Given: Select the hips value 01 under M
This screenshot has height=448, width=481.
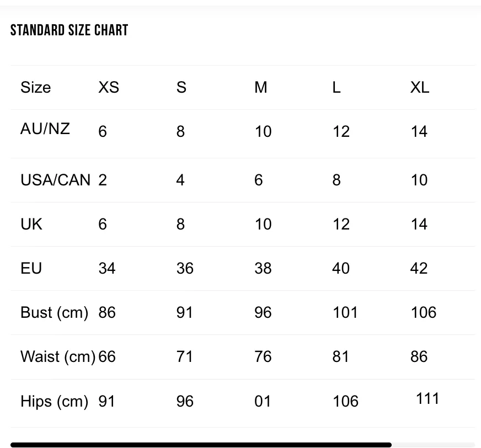Looking at the screenshot, I should [x=263, y=401].
